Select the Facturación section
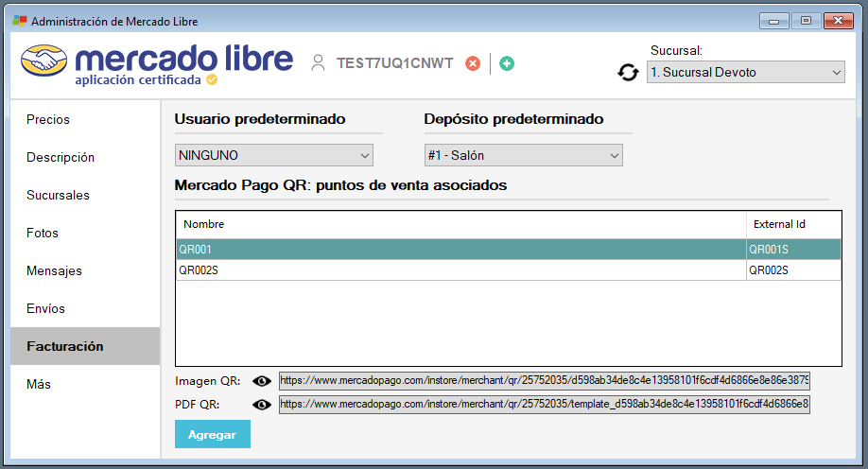The width and height of the screenshot is (868, 469). click(x=85, y=346)
